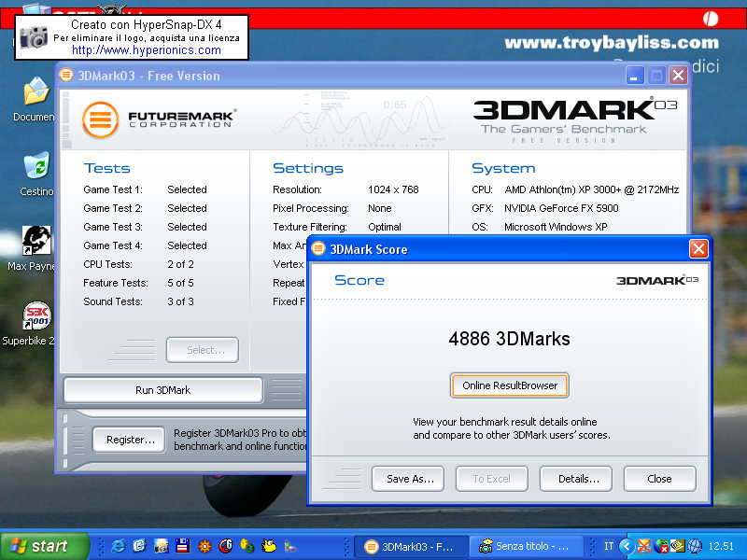Image resolution: width=747 pixels, height=560 pixels.
Task: Switch to Senza titolo taskbar button
Action: 527,546
